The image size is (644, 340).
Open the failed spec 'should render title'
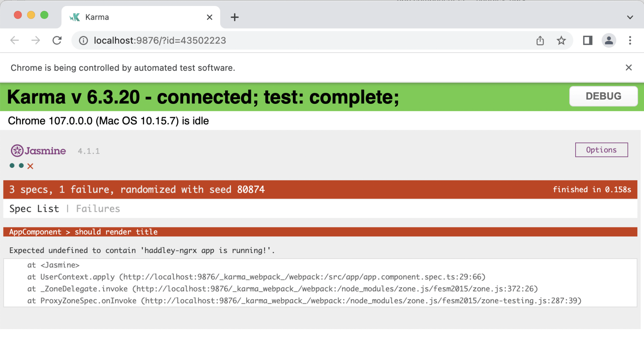pyautogui.click(x=116, y=232)
